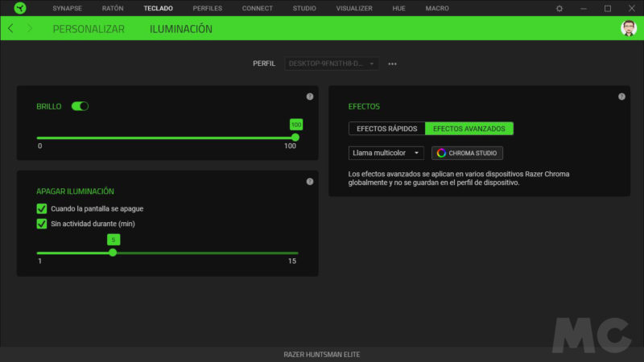Click the help icon in Efectos panel
644x362 pixels.
click(621, 97)
